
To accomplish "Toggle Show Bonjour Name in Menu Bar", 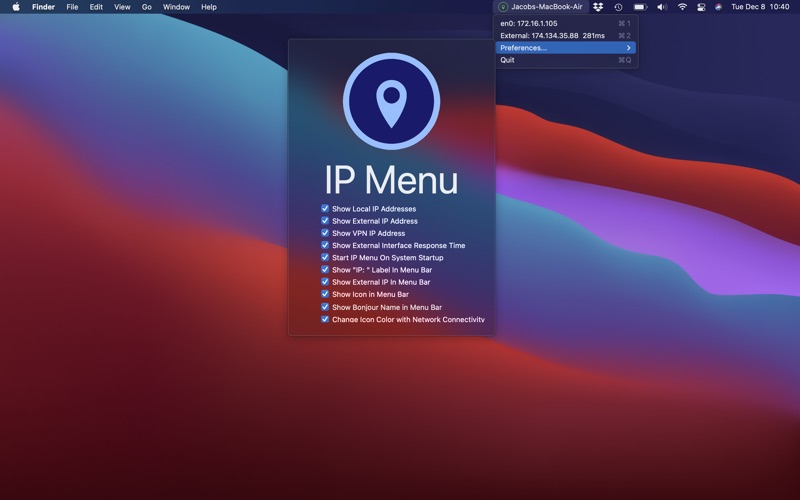I will 325,307.
